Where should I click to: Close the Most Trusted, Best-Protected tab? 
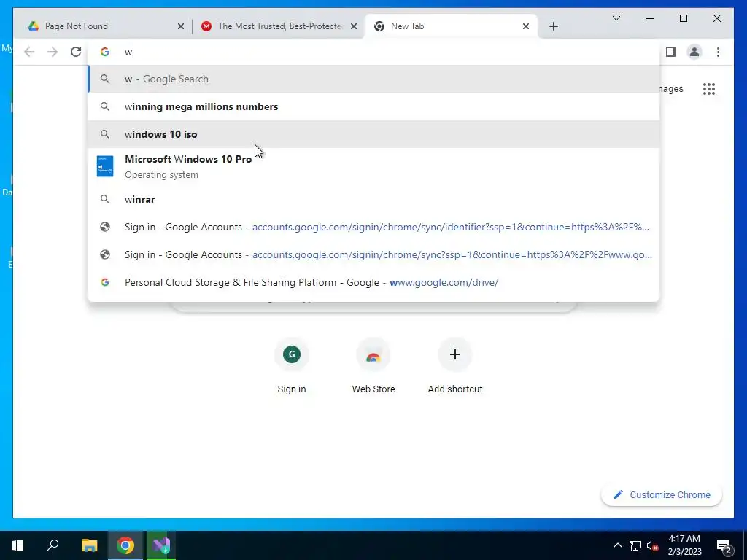coord(354,26)
